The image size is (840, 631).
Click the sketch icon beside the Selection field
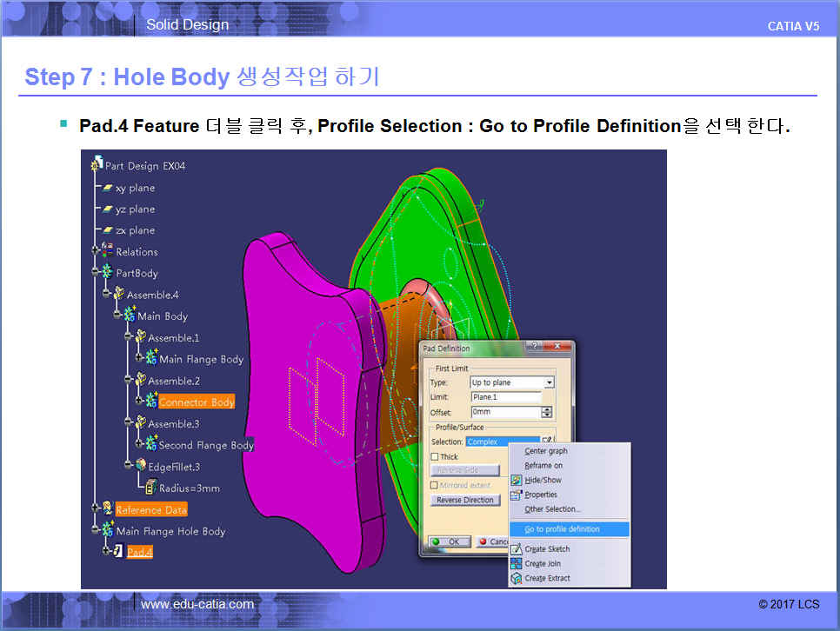pos(547,442)
